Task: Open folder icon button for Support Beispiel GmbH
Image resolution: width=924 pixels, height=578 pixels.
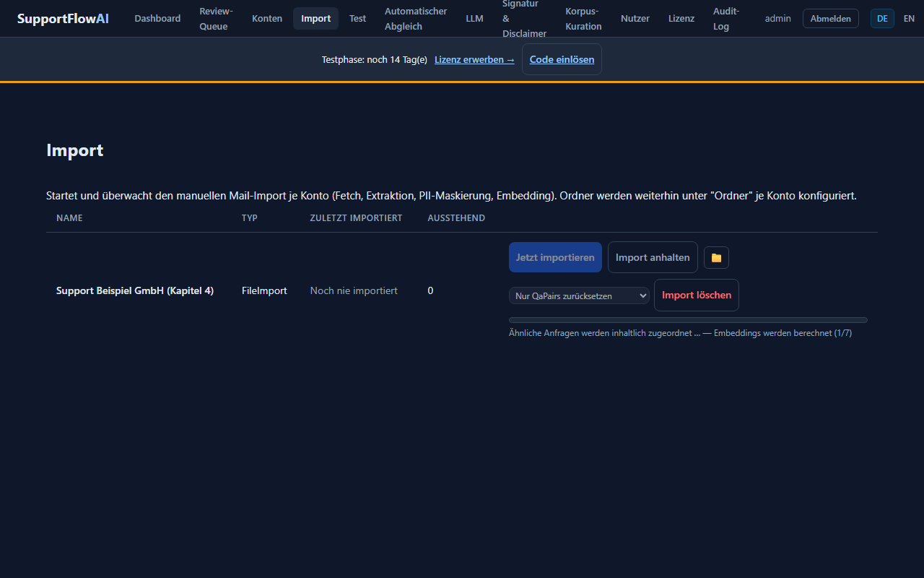Action: [716, 257]
